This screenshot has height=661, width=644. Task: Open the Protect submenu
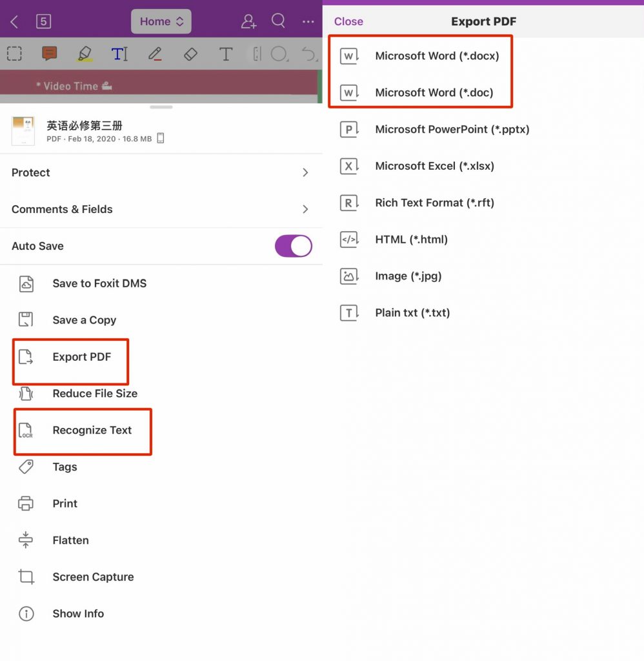click(161, 172)
